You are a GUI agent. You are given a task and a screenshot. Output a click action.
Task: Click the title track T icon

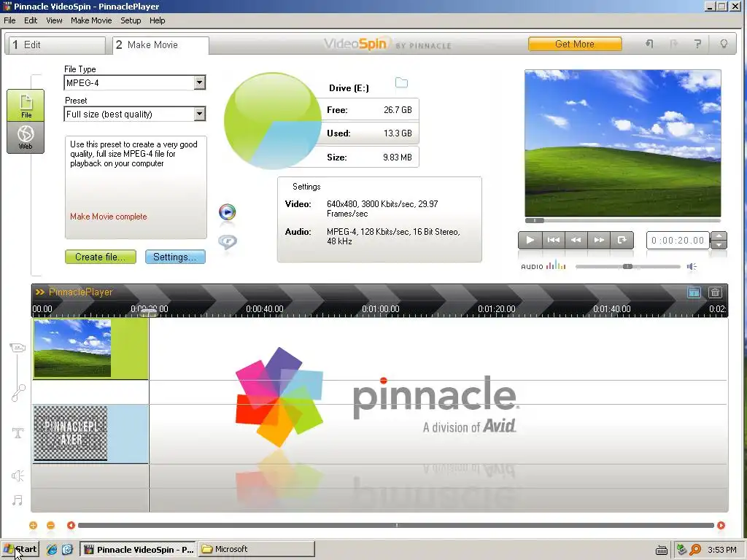18,433
